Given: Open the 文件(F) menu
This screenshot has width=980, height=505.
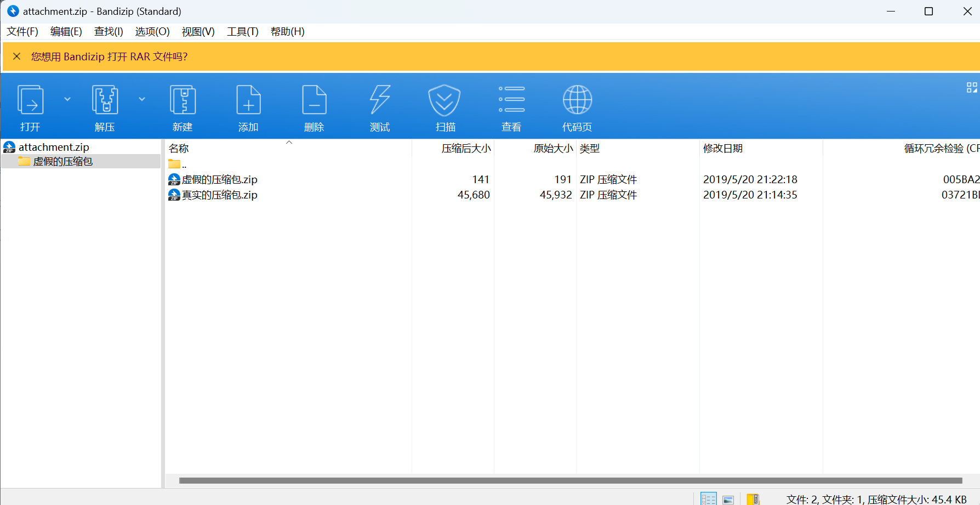Looking at the screenshot, I should 22,32.
